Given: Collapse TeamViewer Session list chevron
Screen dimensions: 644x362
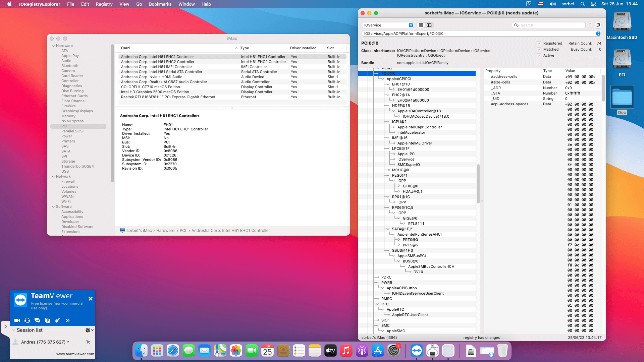Looking at the screenshot, I should click(14, 330).
